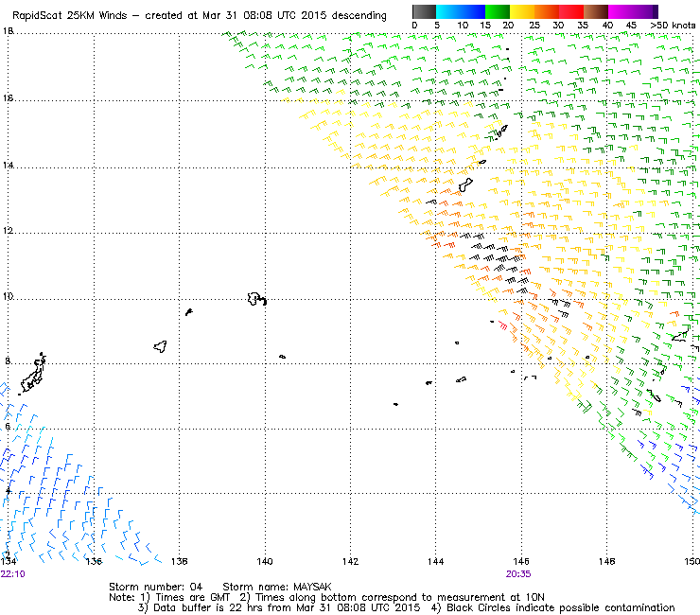
Task: Click the longitude axis label "138"
Action: point(179,561)
